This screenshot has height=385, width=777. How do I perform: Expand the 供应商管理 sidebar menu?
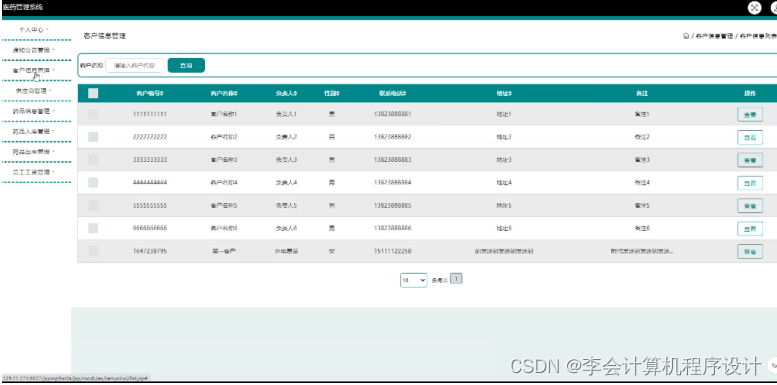click(34, 91)
